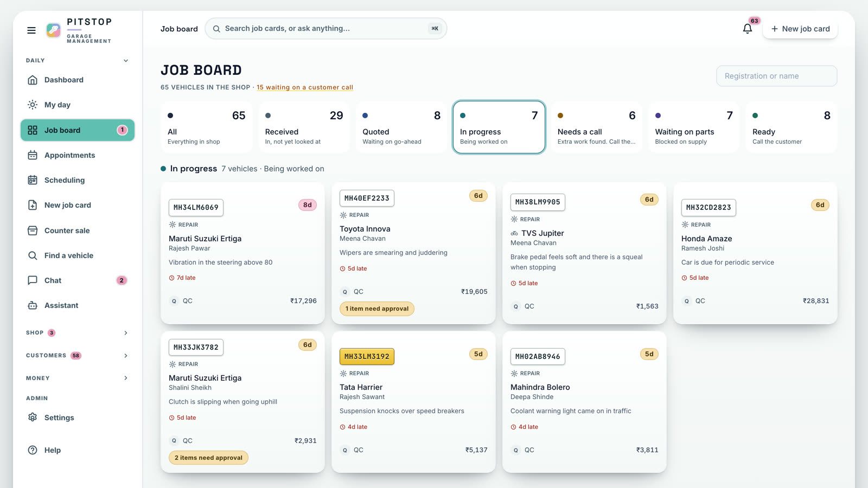Open the Help question mark icon
This screenshot has width=868, height=488.
(33, 450)
